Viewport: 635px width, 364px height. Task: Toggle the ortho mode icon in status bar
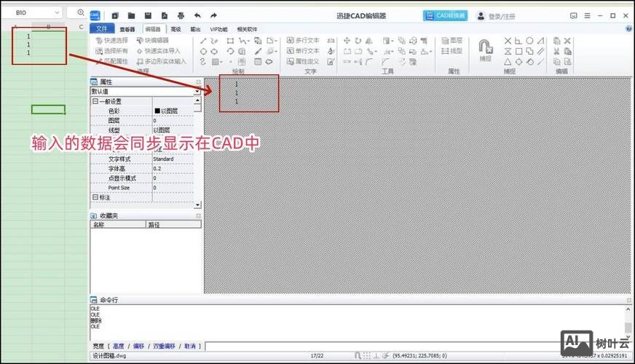pos(376,355)
